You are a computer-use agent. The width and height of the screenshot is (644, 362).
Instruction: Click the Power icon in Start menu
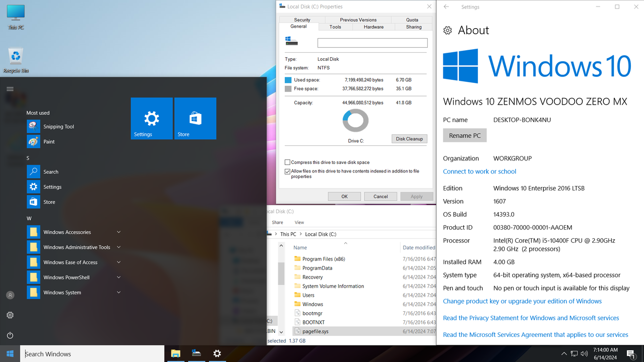10,335
